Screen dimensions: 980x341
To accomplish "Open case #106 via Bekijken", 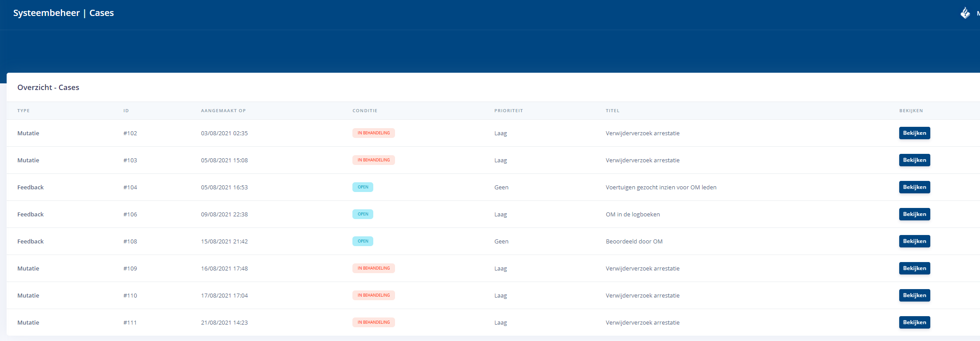I will click(x=914, y=214).
